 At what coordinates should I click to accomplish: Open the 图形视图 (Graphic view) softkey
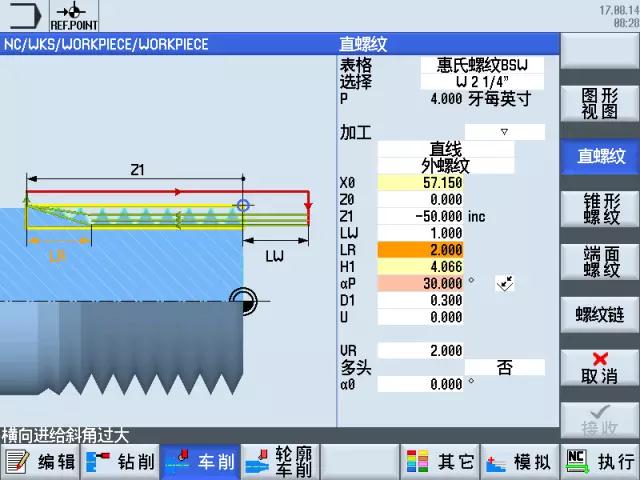600,103
